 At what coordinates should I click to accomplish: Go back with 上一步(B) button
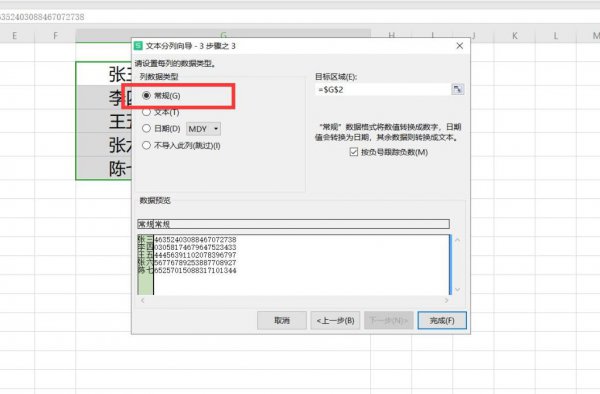point(335,320)
